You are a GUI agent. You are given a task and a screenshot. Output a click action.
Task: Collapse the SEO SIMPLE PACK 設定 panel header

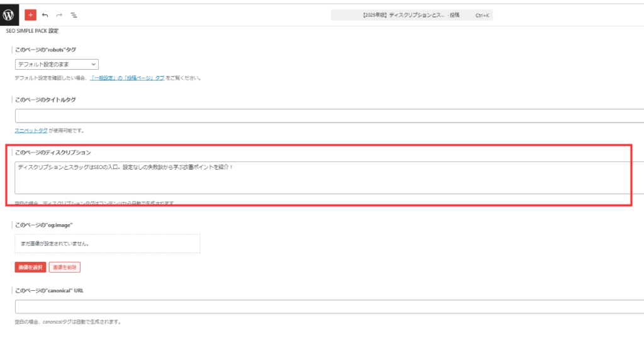coord(32,31)
